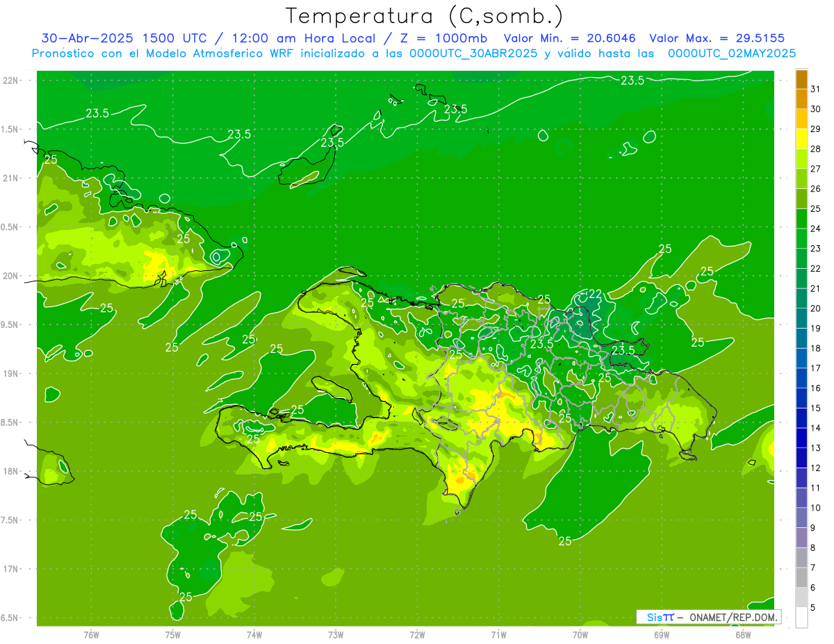The height and width of the screenshot is (644, 834).
Task: Click the "21N" latitude axis label
Action: 10,178
